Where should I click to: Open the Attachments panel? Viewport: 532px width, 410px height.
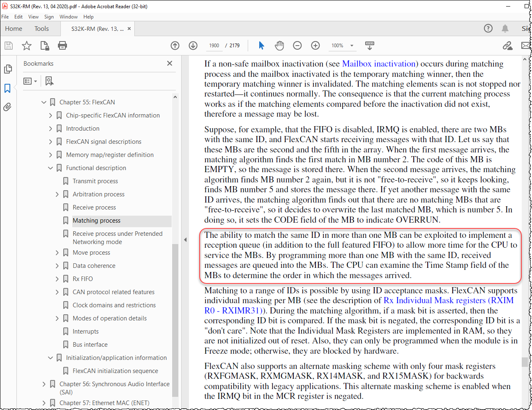tap(8, 107)
